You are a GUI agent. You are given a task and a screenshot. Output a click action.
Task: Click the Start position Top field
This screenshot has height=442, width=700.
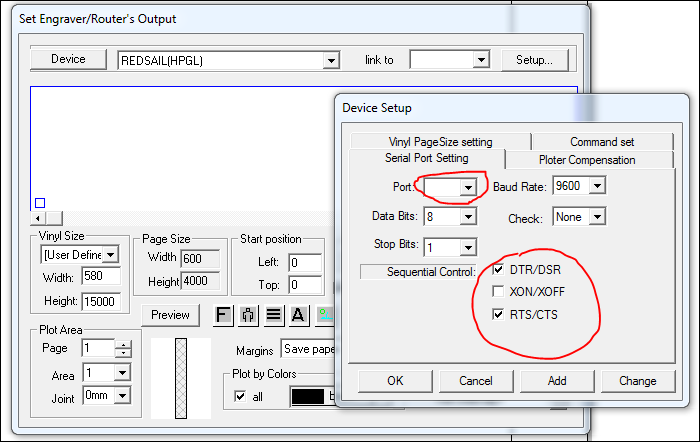point(305,284)
